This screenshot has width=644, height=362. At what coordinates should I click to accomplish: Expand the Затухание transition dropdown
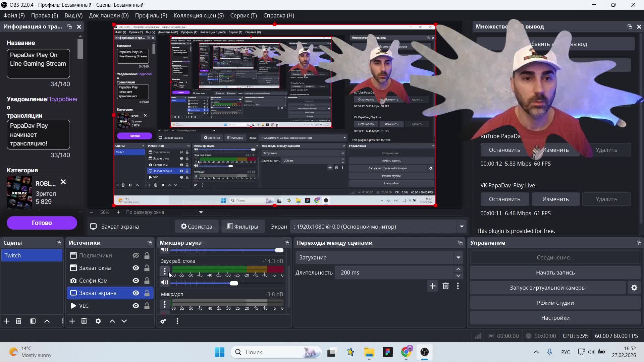click(458, 257)
